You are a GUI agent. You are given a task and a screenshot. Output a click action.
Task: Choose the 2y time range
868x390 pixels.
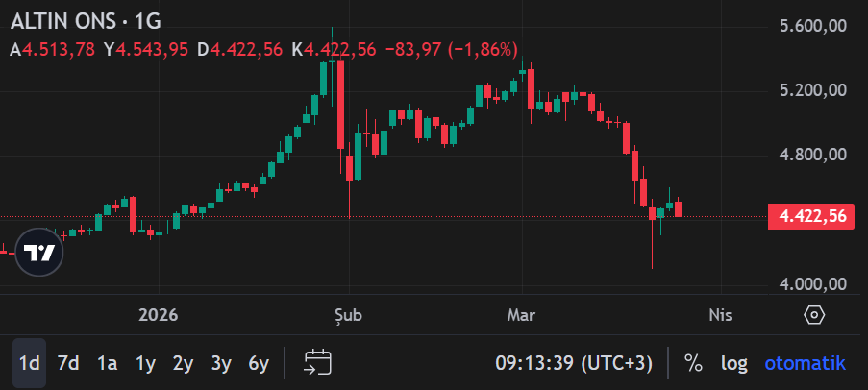click(x=184, y=363)
